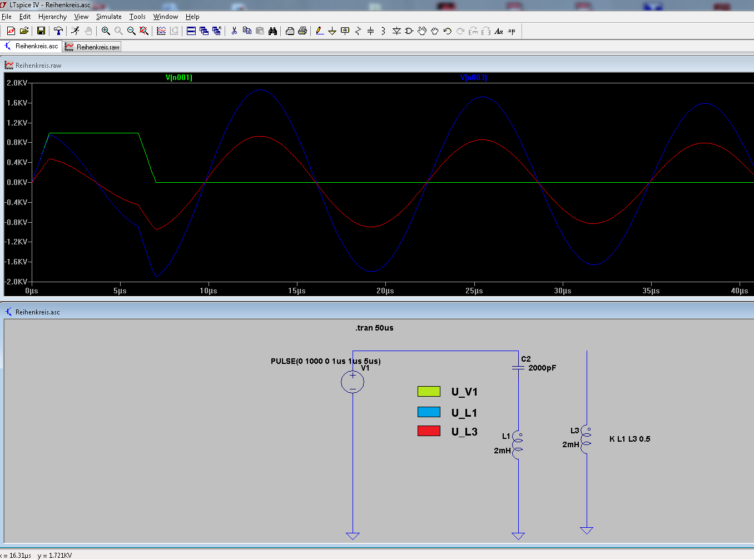Place a ground symbol using toolbar
This screenshot has height=560, width=754.
tap(332, 31)
